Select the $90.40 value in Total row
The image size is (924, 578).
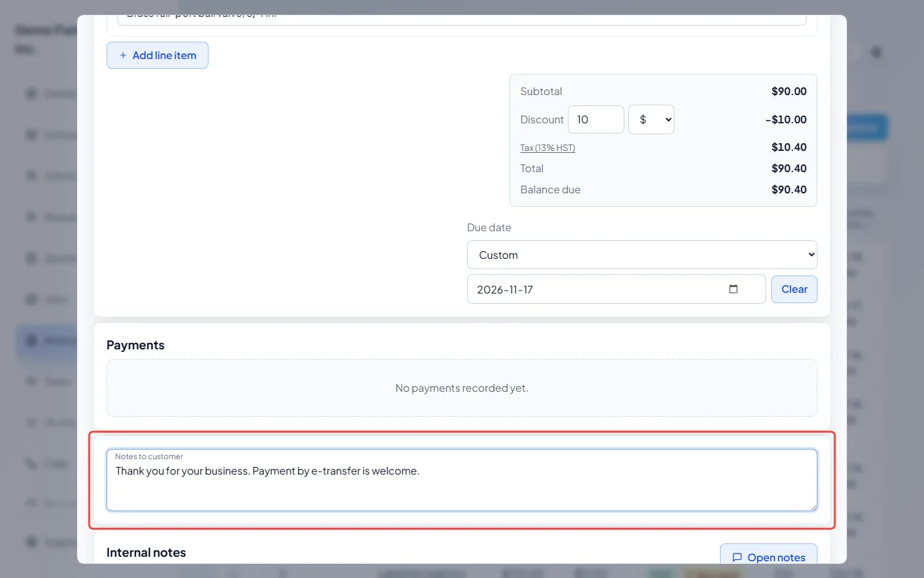coord(789,168)
